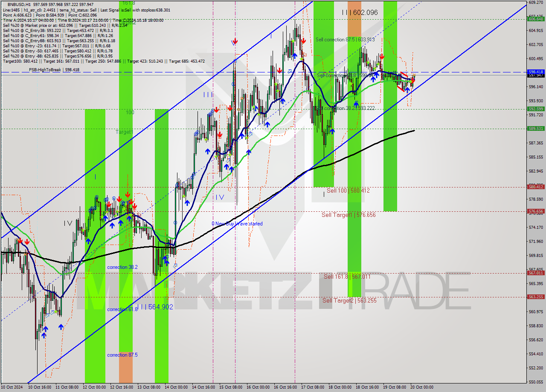Select the 'I I I 564.902' wave label

[x=154, y=307]
